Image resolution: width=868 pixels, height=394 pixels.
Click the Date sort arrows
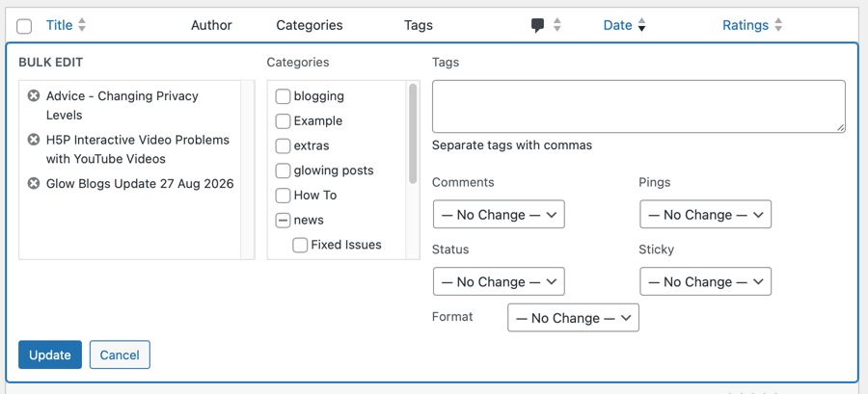[x=641, y=25]
